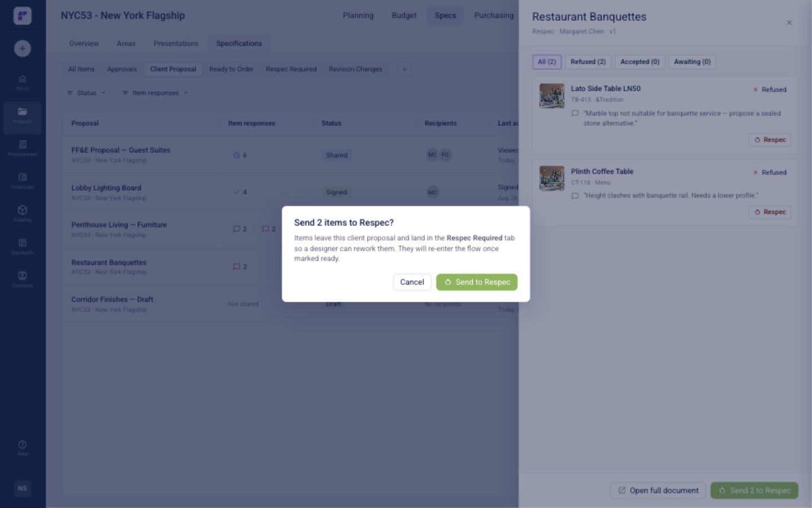Open Contacts in the sidebar
812x508 pixels.
[23, 279]
